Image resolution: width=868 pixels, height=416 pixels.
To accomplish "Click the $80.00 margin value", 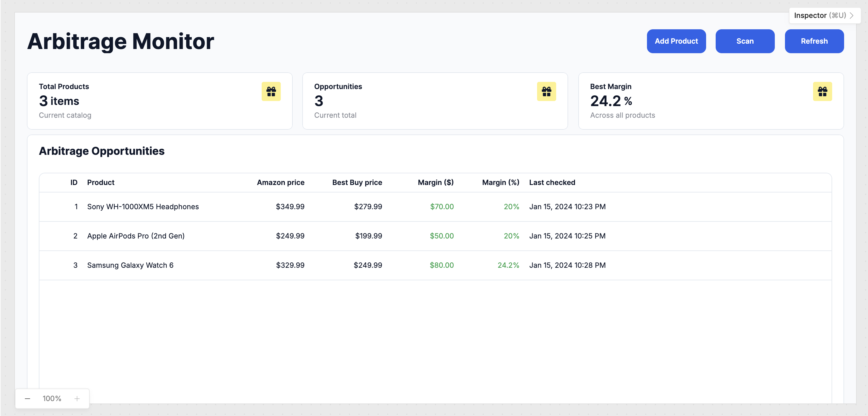I will (x=441, y=265).
